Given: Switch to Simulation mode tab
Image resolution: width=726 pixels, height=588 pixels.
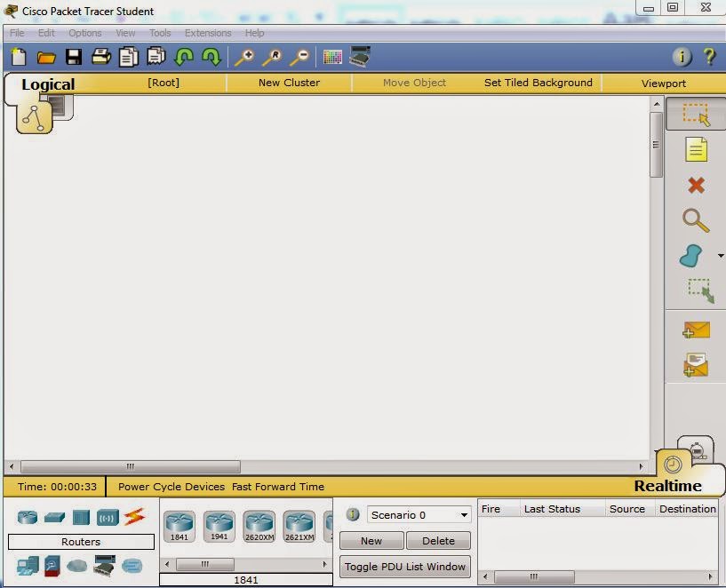Looking at the screenshot, I should click(x=698, y=449).
